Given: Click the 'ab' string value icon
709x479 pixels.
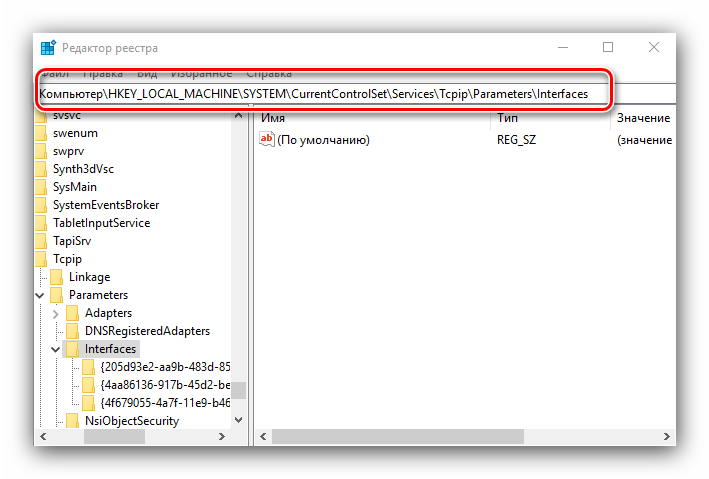Looking at the screenshot, I should coord(267,139).
